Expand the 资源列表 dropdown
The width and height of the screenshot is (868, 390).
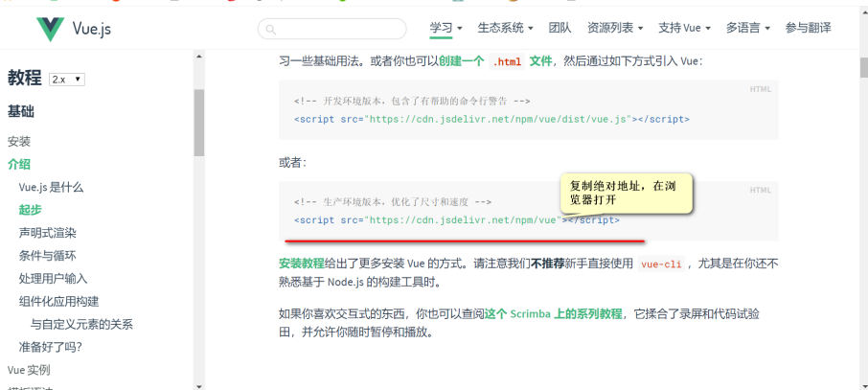614,28
